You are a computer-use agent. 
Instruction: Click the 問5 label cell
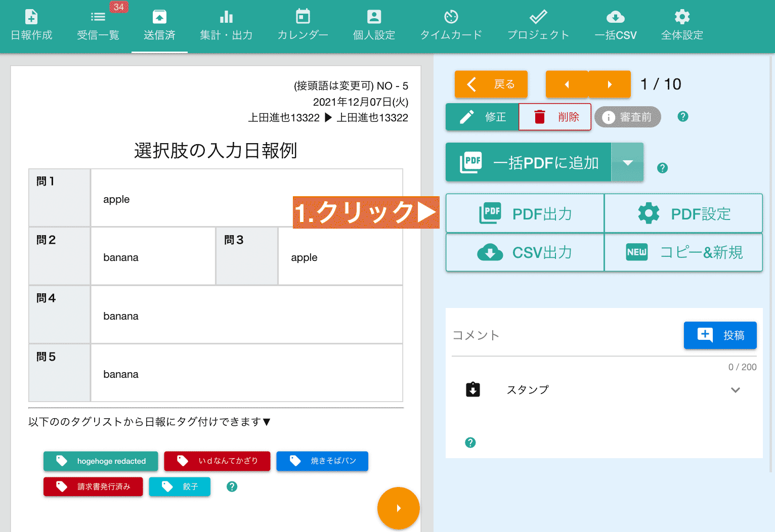coord(60,373)
